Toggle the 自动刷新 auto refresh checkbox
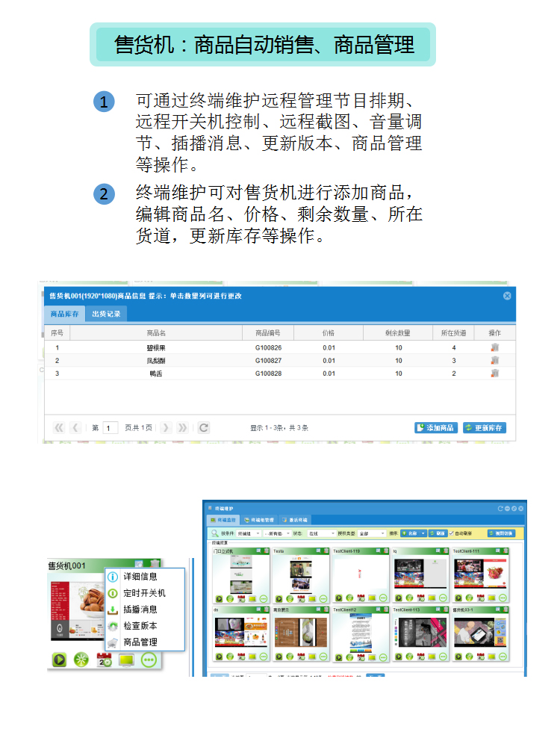 452,533
